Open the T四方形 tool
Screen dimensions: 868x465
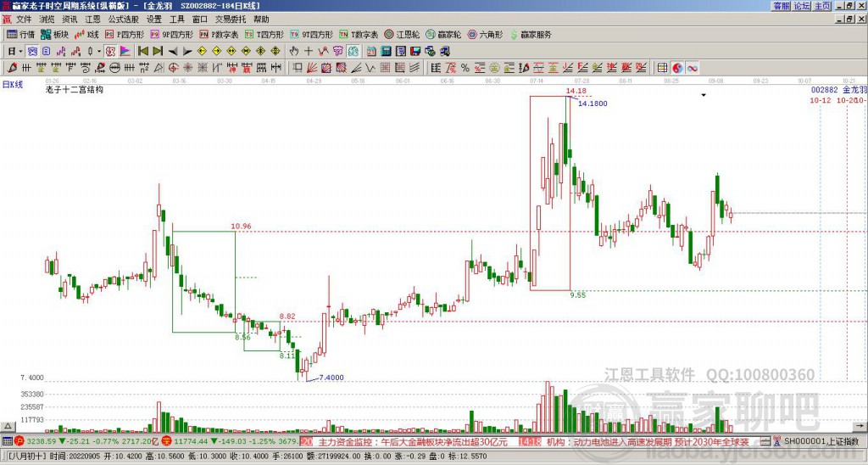click(x=264, y=34)
